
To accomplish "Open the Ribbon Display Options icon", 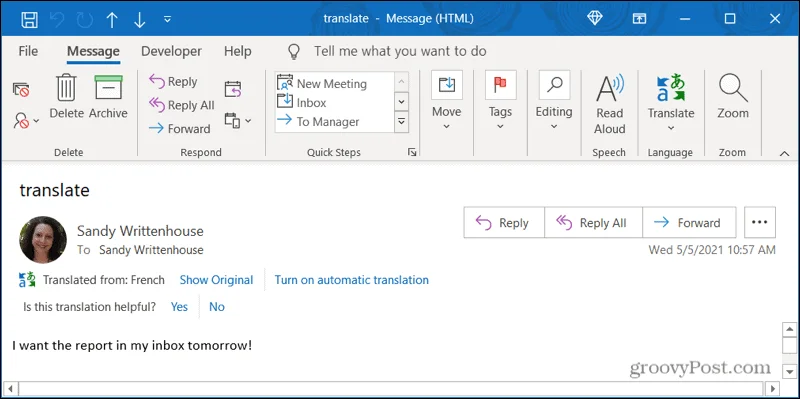I will pos(639,19).
